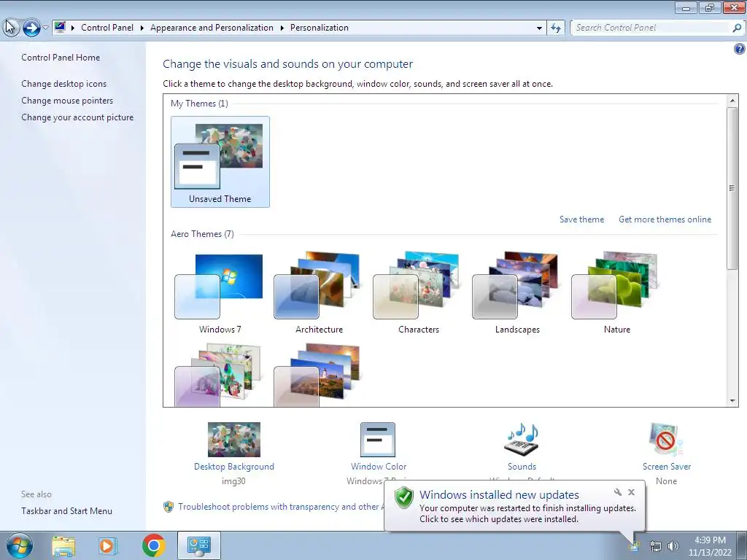The height and width of the screenshot is (560, 747).
Task: Select Control Panel breadcrumb
Action: (x=107, y=28)
